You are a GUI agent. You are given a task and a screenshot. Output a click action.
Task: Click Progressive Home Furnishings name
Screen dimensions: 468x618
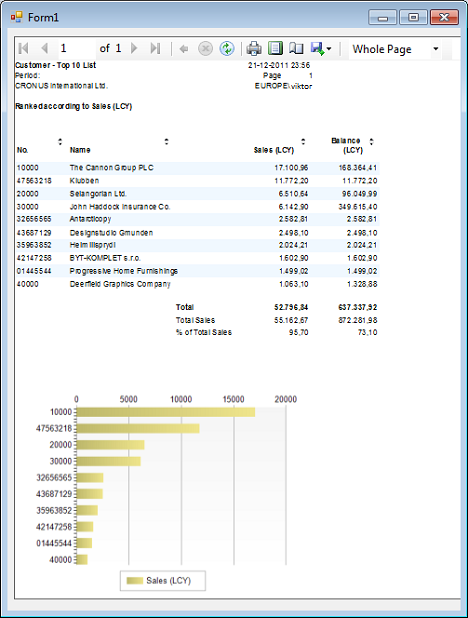124,271
